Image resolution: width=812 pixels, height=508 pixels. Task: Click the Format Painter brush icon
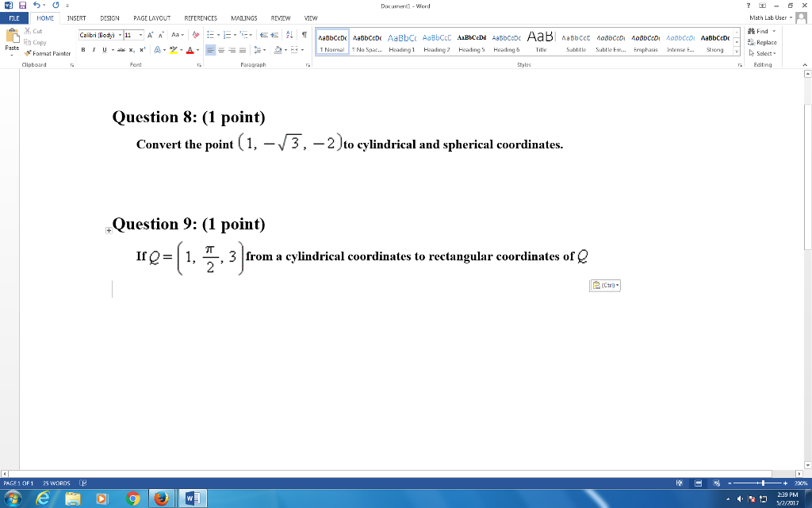28,53
